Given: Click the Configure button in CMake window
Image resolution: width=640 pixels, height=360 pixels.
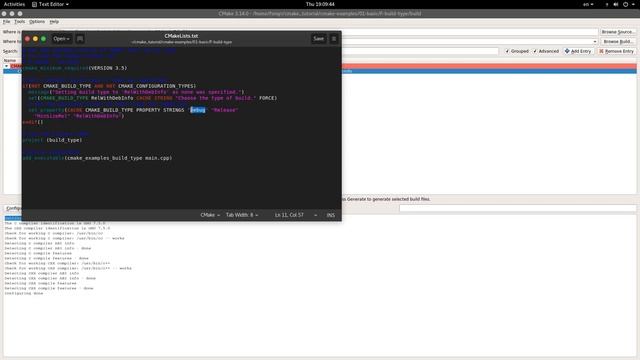Looking at the screenshot, I should [14, 208].
